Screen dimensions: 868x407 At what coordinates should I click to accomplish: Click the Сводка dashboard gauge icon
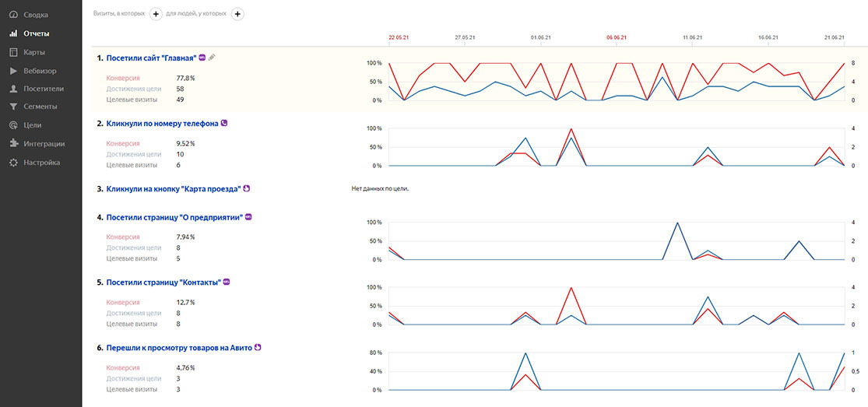tap(13, 15)
